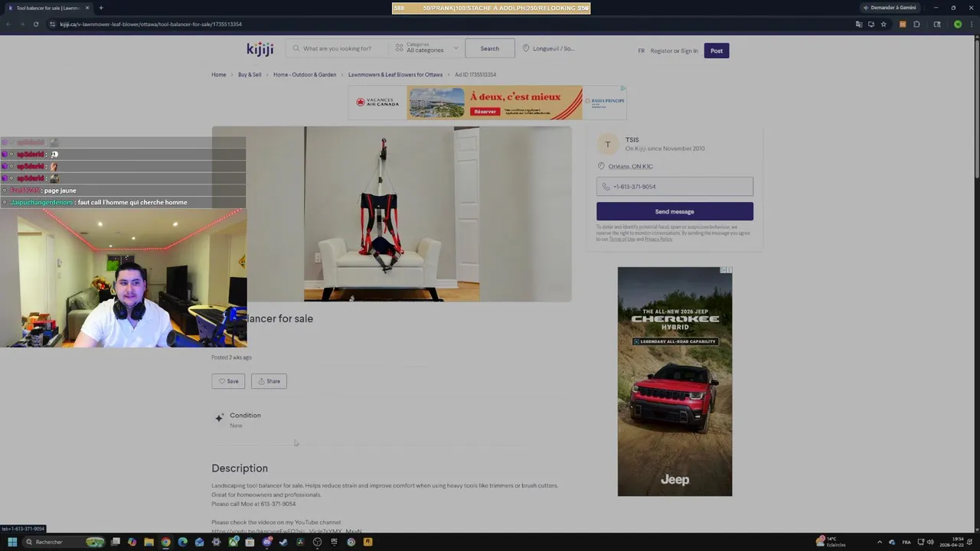Click the address bar URL
The width and height of the screenshot is (980, 551).
(151, 24)
